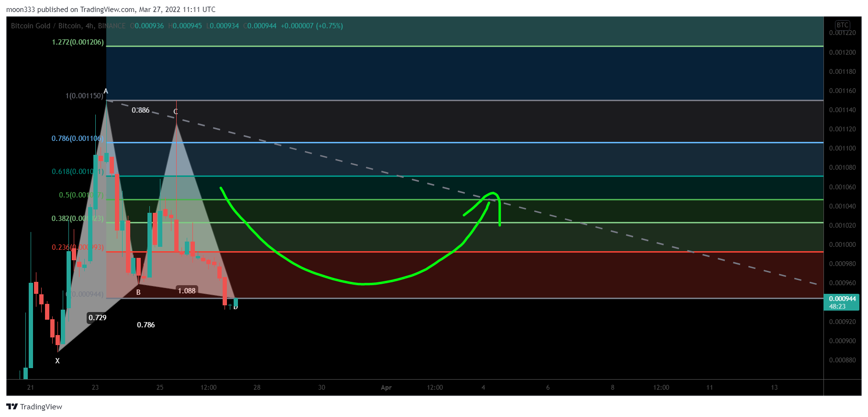Click the current price tag 0.000944 on the axis
The image size is (868, 417).
point(842,299)
